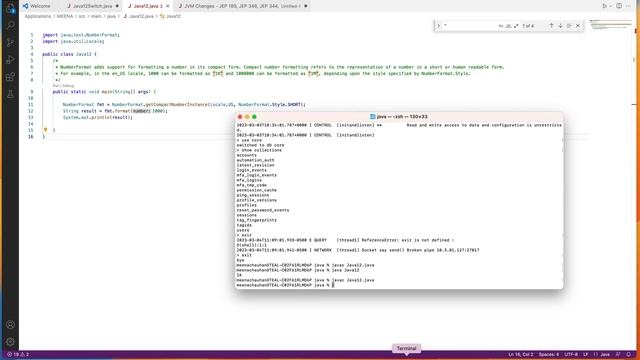
Task: Run the Java file with play icon
Action: click(604, 6)
